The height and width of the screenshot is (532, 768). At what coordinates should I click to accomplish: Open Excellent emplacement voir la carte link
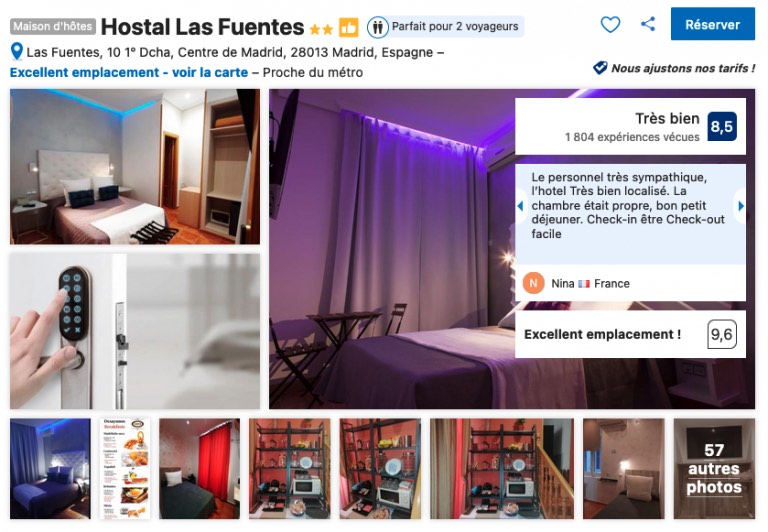point(129,73)
